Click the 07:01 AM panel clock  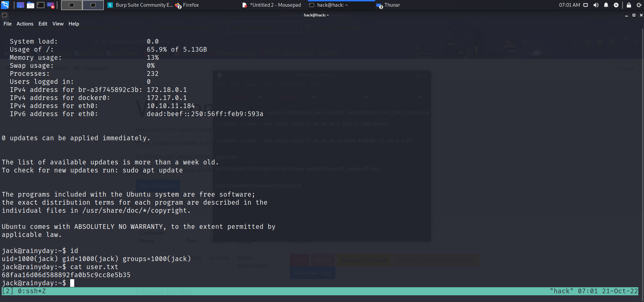pyautogui.click(x=569, y=5)
